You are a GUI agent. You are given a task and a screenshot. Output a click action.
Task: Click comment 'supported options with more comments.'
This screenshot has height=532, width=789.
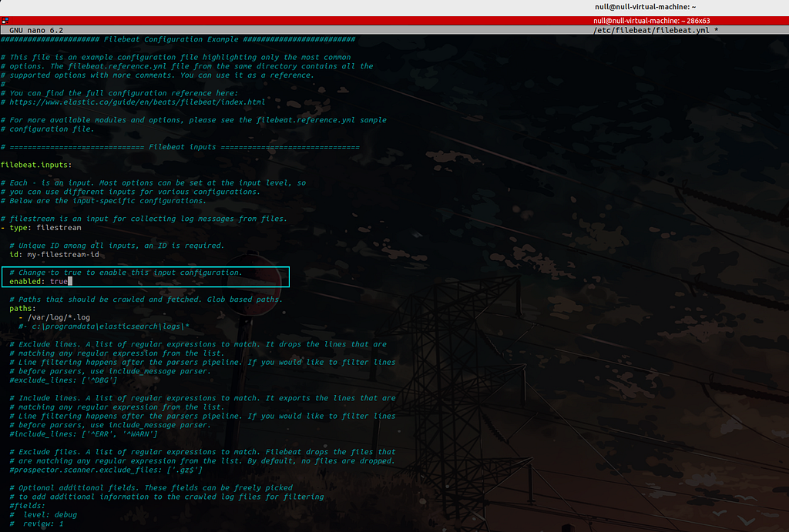tap(157, 75)
